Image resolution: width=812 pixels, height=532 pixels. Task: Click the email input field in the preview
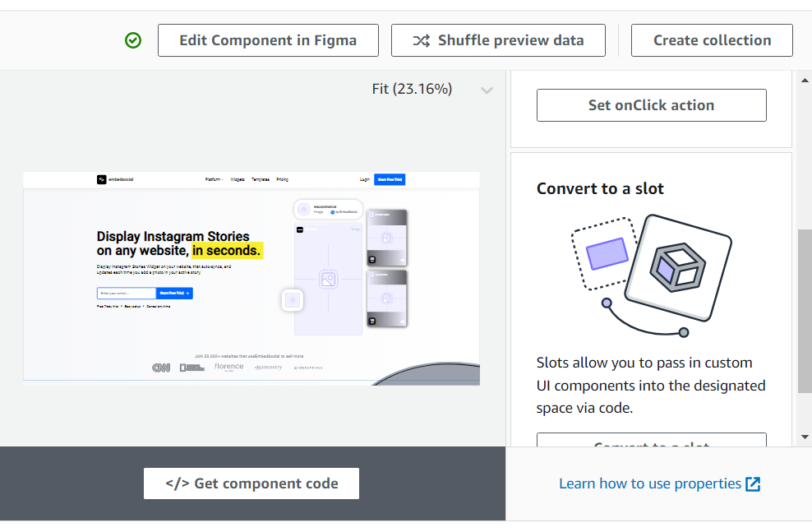pyautogui.click(x=126, y=294)
